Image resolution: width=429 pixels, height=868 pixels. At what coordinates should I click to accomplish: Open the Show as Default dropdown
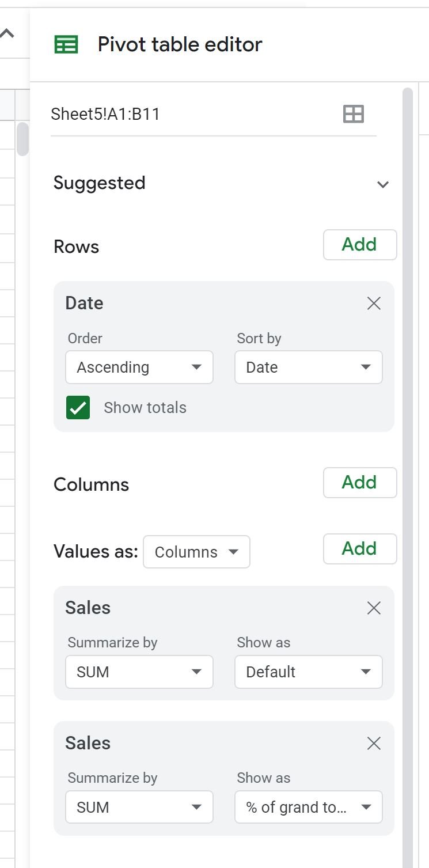click(309, 672)
